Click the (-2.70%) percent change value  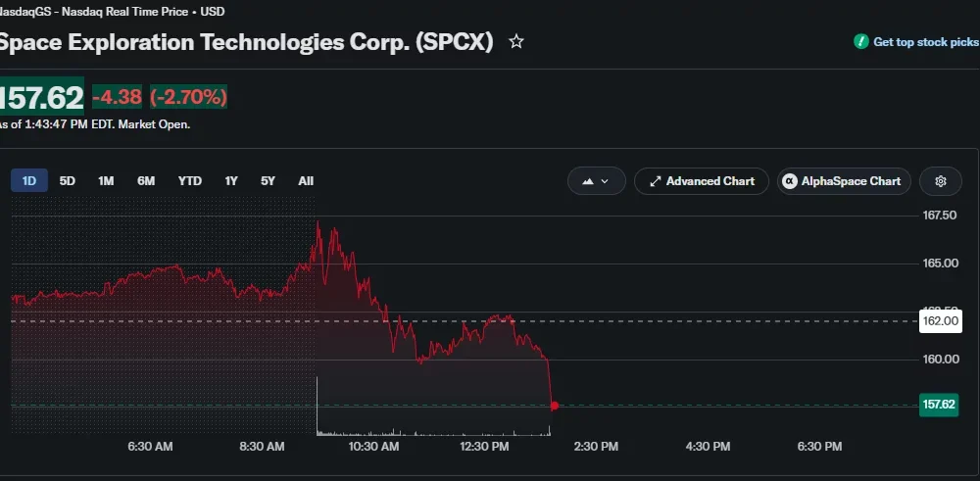point(188,97)
